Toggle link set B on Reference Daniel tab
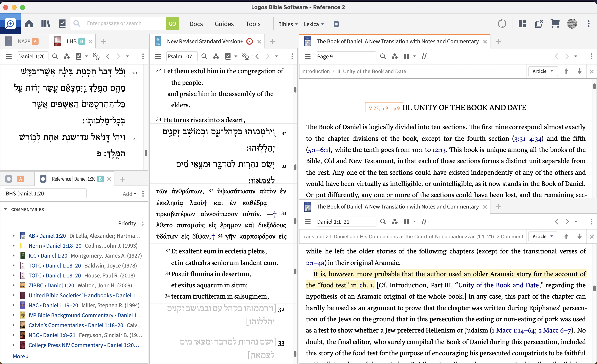Viewport: 597px width, 364px height. click(100, 179)
